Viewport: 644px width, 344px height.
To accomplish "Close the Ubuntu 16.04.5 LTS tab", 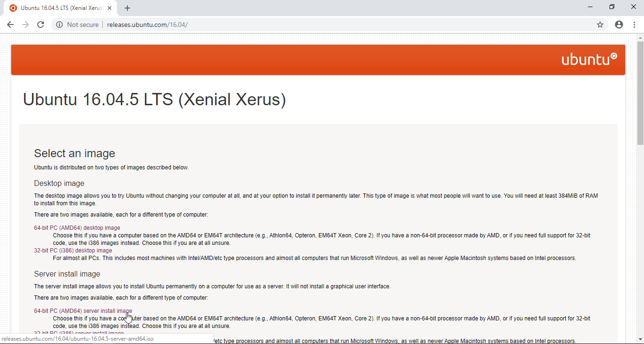I will 110,8.
